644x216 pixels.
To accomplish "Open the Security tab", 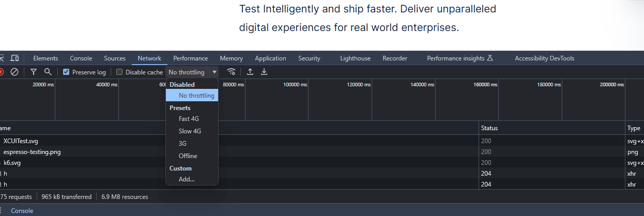I will click(309, 58).
